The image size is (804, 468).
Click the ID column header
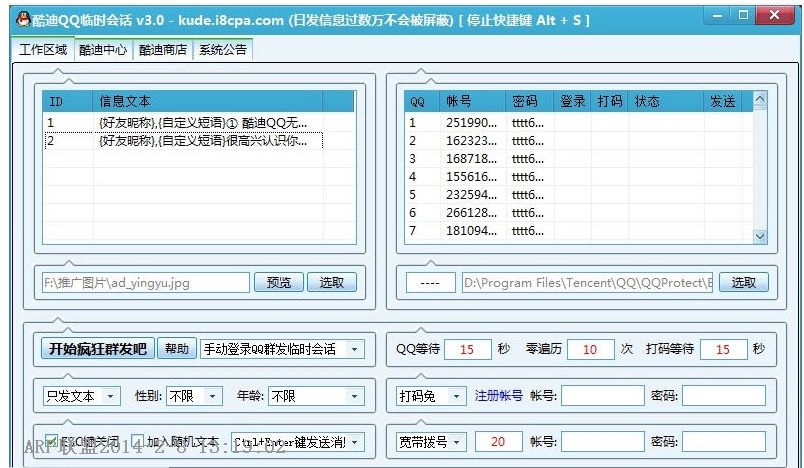click(68, 101)
